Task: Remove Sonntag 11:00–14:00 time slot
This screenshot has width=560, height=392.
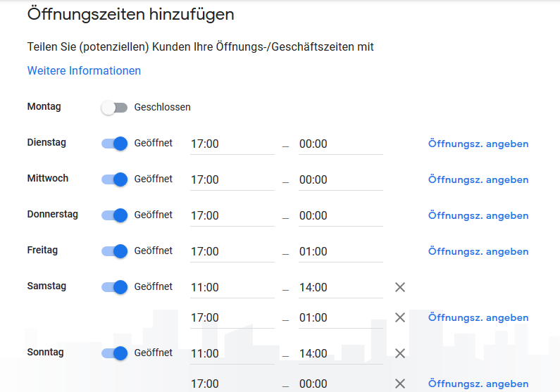Action: (400, 353)
